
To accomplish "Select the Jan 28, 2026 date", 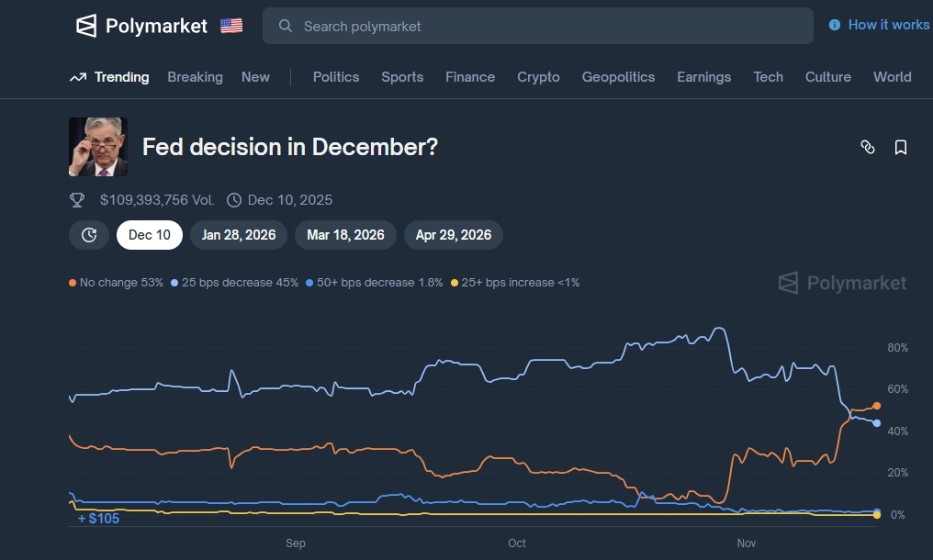I will (239, 235).
